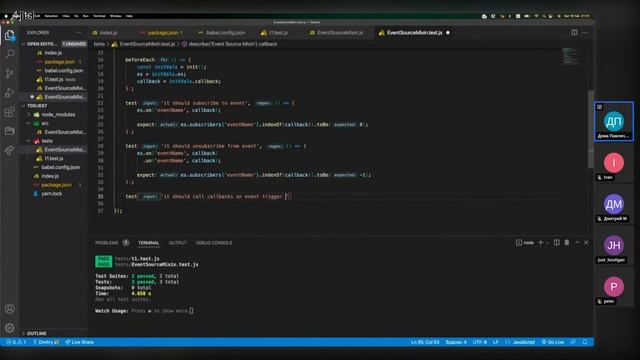Click Live Share in the status bar

(x=80, y=342)
